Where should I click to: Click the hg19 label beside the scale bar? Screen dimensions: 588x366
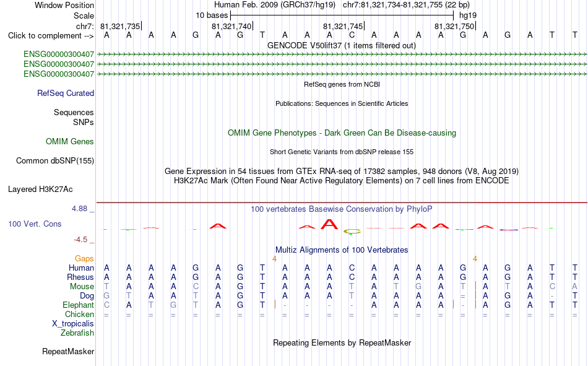tap(468, 15)
